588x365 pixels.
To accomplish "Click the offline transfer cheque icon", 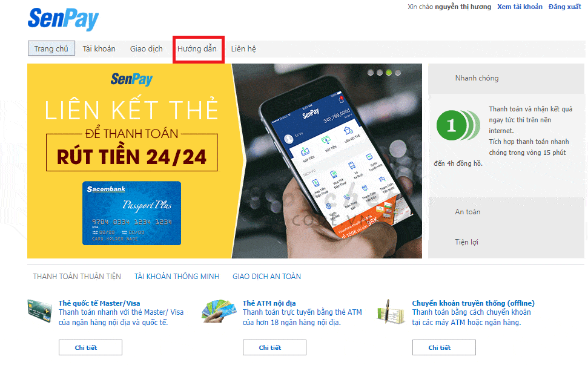I will (x=392, y=311).
